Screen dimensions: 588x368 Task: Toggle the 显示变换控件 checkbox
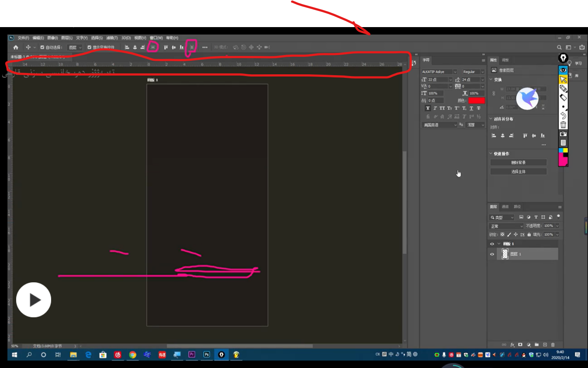89,47
